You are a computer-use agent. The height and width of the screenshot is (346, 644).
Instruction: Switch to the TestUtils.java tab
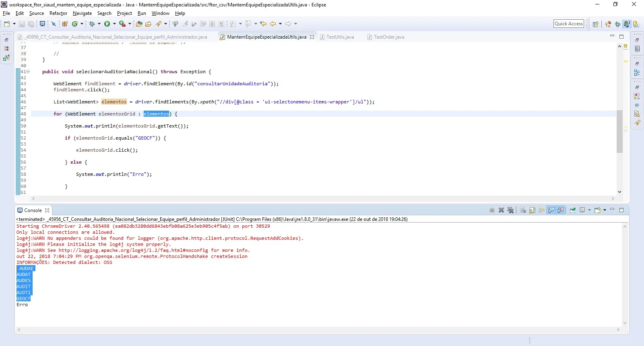[337, 37]
